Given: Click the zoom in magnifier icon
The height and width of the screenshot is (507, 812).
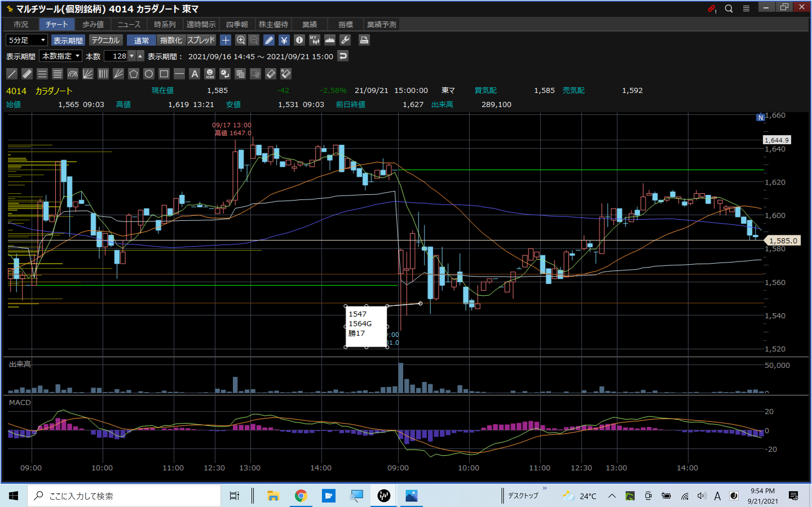Looking at the screenshot, I should [x=240, y=40].
